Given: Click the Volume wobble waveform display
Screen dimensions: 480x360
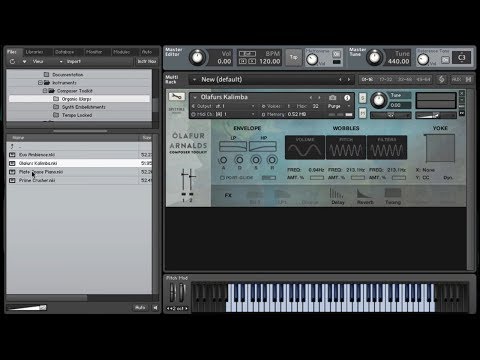Looking at the screenshot, I should 305,147.
